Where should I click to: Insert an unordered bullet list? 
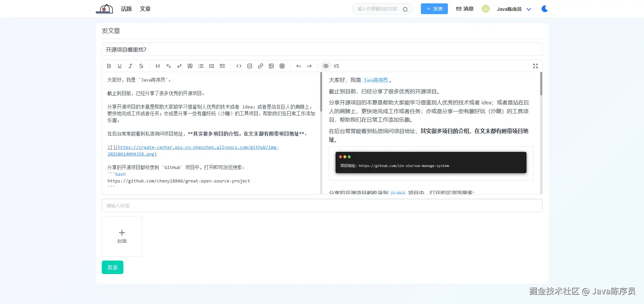[201, 66]
